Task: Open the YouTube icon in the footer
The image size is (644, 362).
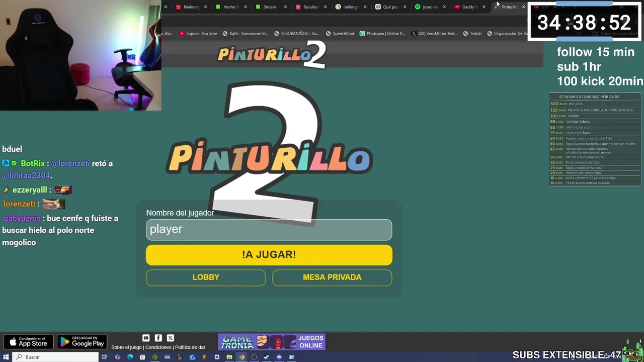Action: tap(146, 338)
